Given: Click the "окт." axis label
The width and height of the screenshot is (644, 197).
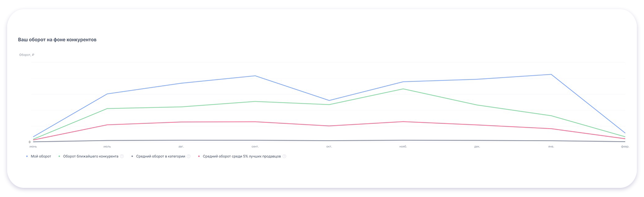Looking at the screenshot, I should [329, 146].
